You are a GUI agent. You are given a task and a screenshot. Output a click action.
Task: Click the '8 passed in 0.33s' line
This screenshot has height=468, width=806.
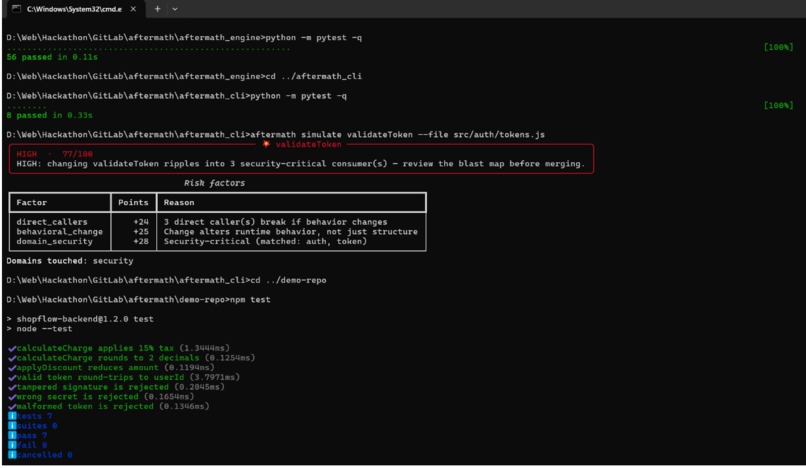pos(49,115)
